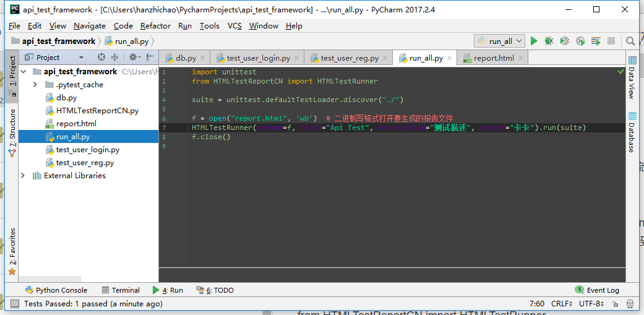Open the Favorites tool window
Viewport: 644px width, 315px height.
12,251
